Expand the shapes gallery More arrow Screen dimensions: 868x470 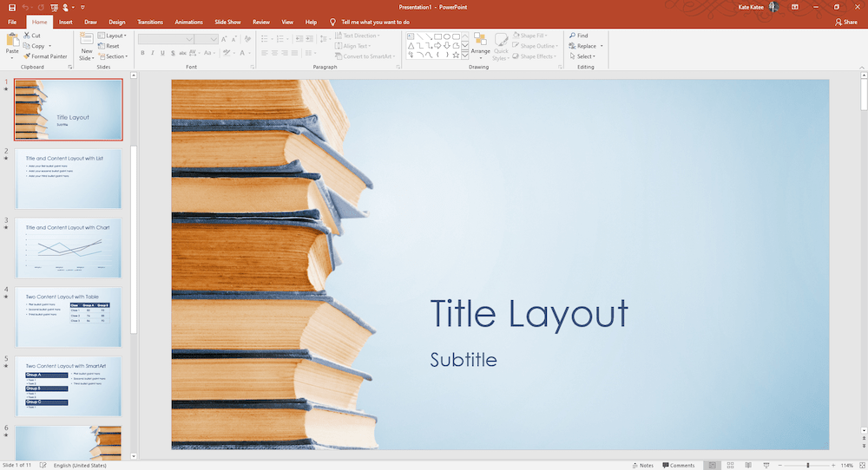click(x=465, y=55)
